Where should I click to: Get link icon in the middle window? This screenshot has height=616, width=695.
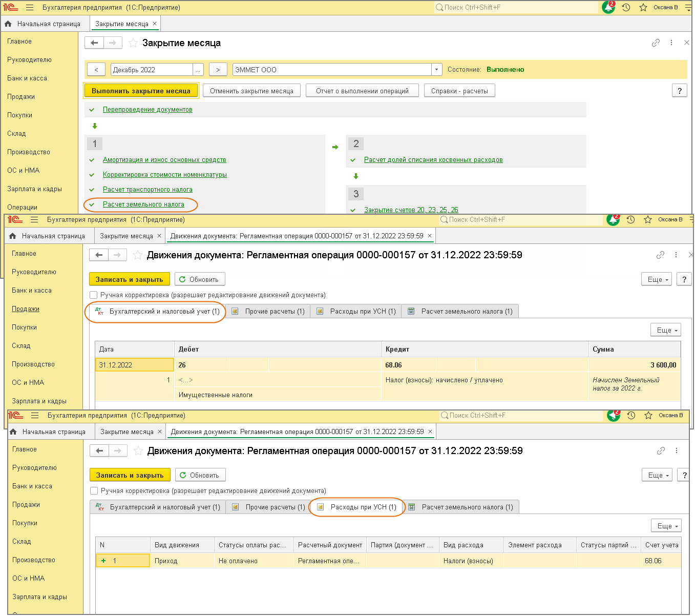[660, 255]
